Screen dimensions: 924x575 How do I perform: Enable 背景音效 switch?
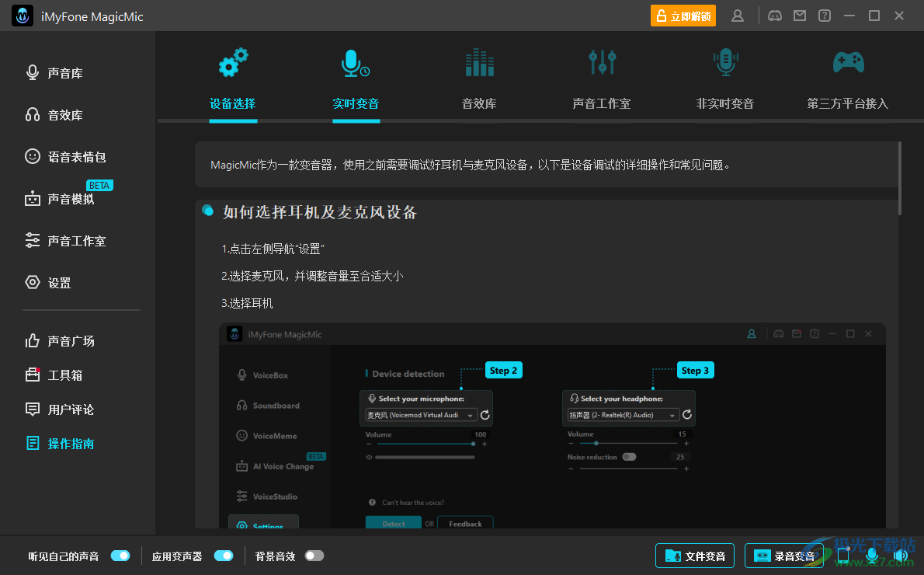pos(314,556)
